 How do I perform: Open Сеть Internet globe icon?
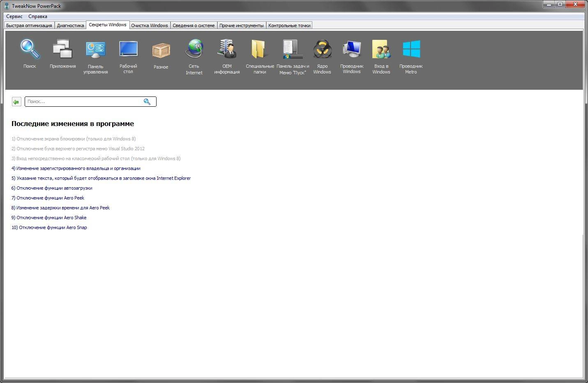pyautogui.click(x=194, y=49)
